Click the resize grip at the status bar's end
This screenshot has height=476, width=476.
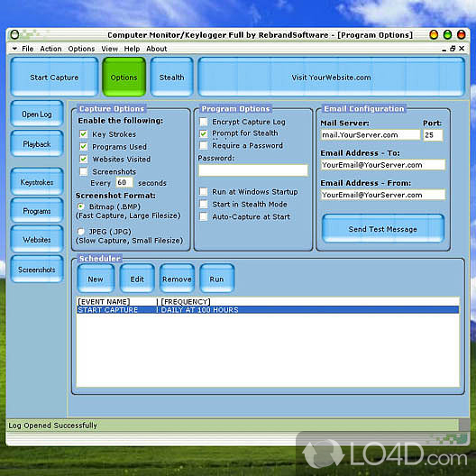(x=464, y=424)
